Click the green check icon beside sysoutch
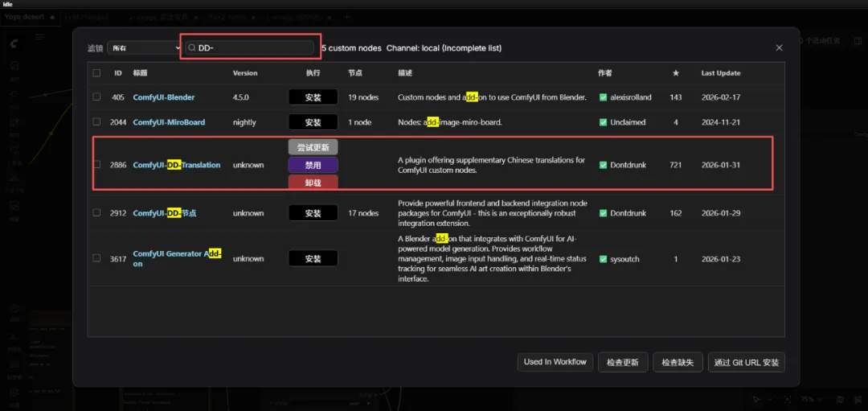The width and height of the screenshot is (868, 411). point(604,259)
